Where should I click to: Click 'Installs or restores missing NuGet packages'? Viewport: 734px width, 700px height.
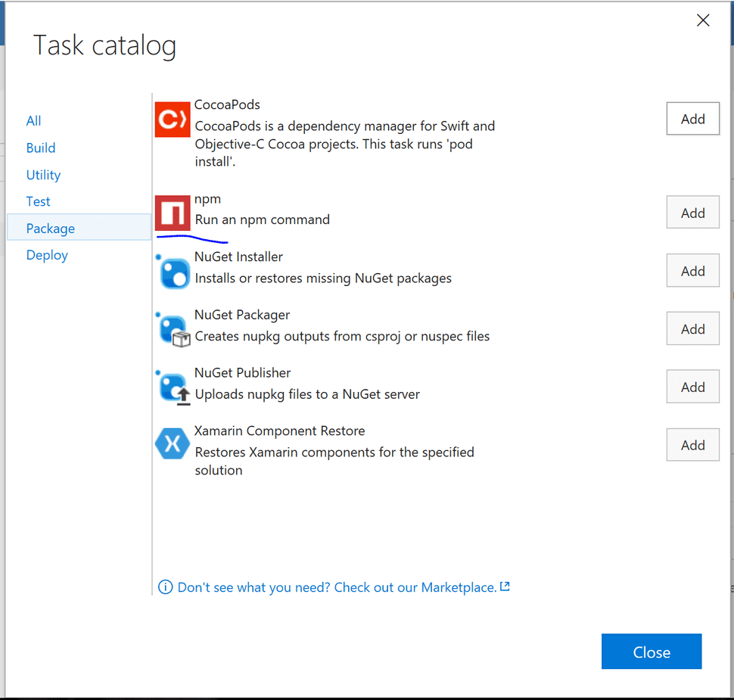click(x=323, y=278)
